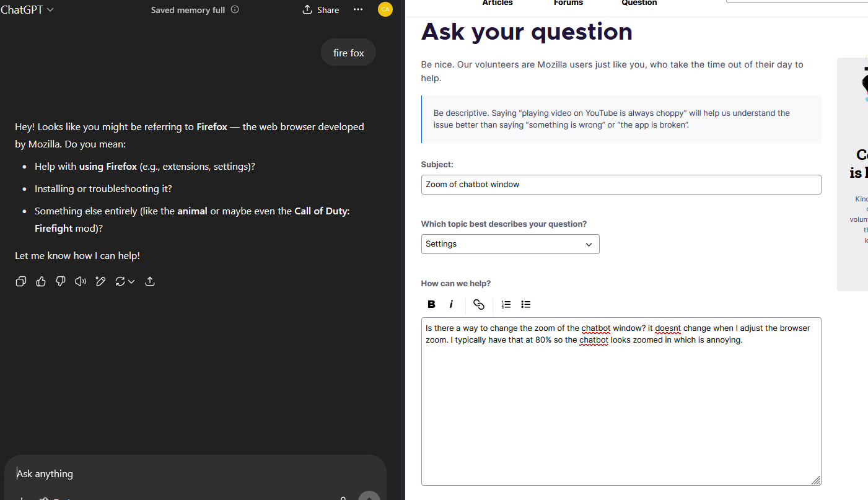Click the misspelled word 'doesnt' in textarea
The image size is (868, 500).
coord(667,328)
